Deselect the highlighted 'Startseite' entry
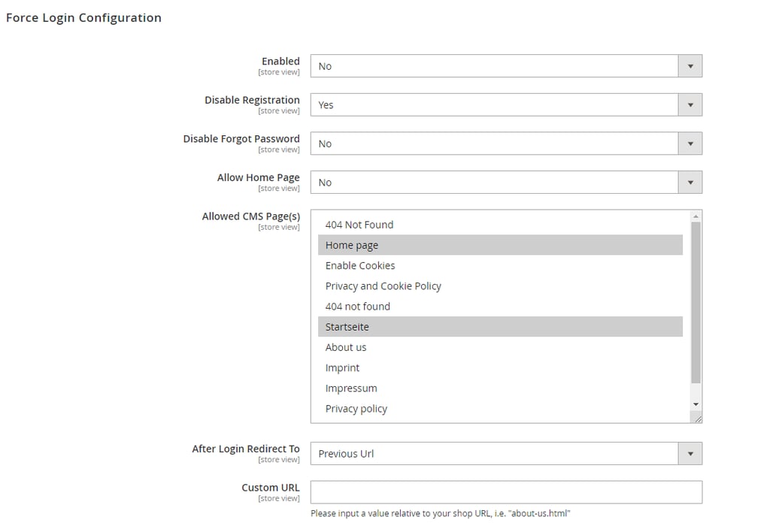This screenshot has width=776, height=532. point(347,326)
